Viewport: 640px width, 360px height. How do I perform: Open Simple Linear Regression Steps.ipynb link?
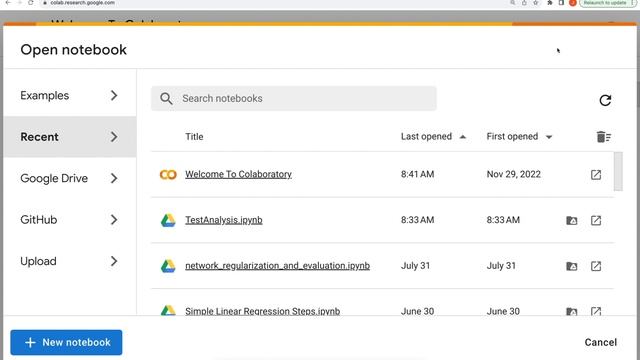(x=262, y=311)
